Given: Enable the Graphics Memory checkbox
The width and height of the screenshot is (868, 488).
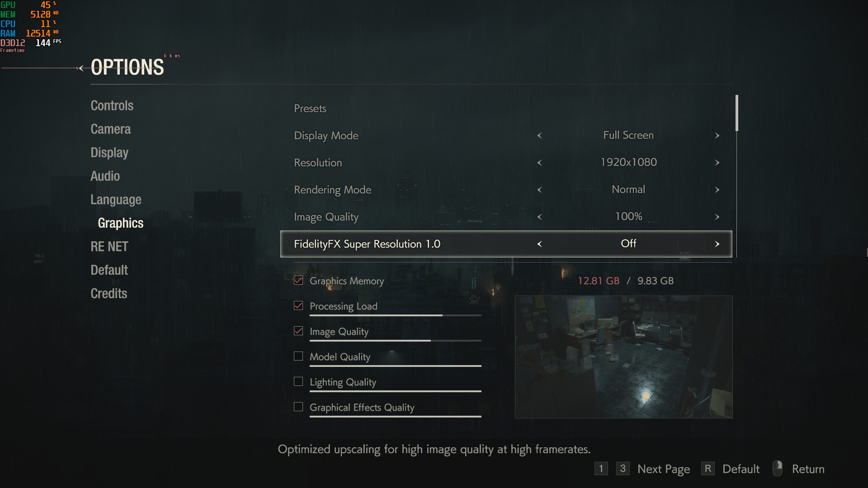Looking at the screenshot, I should coord(297,280).
